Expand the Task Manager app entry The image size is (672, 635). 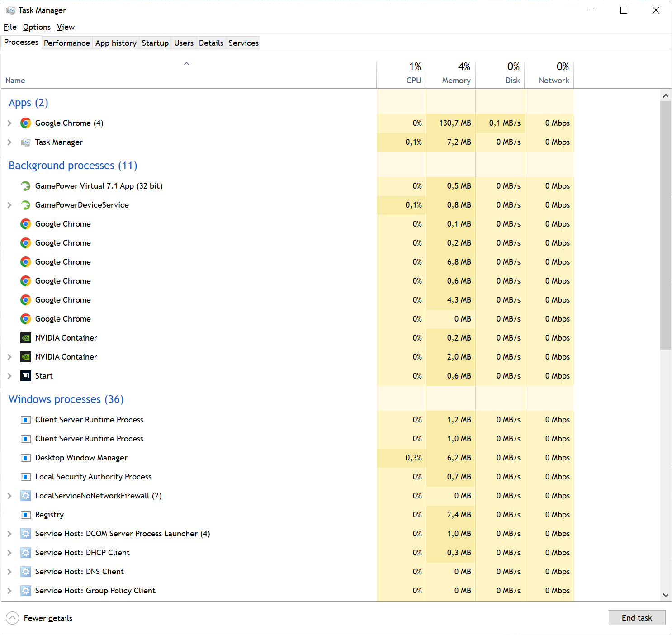point(9,142)
